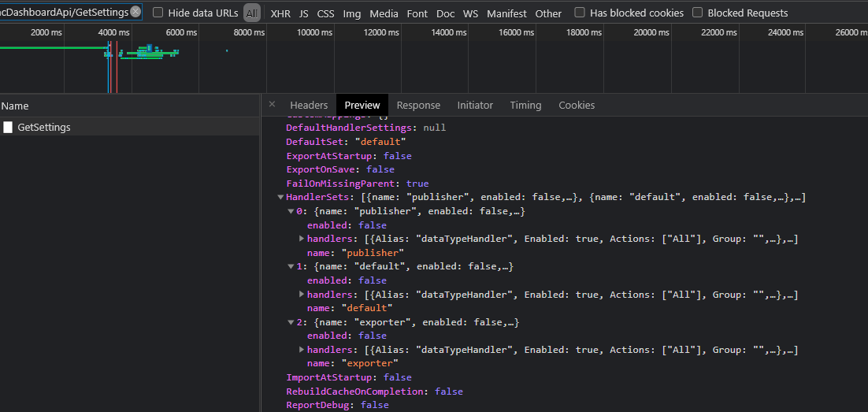
Task: Expand handlers under exporter set
Action: (302, 350)
